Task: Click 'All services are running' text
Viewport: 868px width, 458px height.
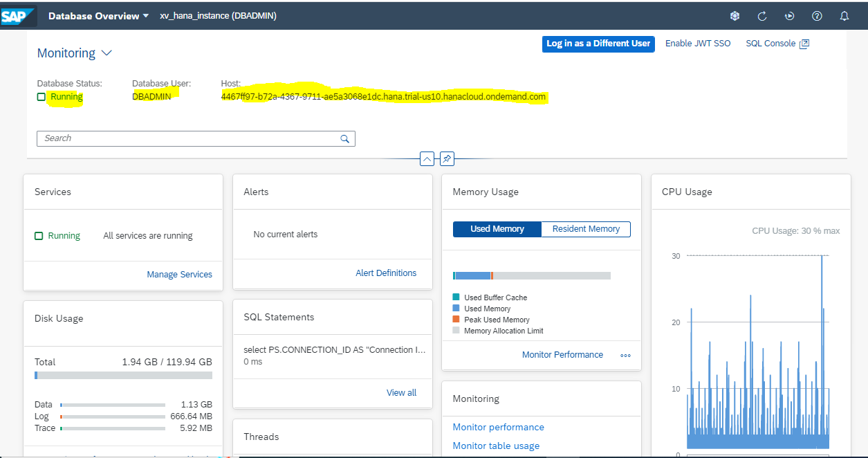Action: point(148,236)
